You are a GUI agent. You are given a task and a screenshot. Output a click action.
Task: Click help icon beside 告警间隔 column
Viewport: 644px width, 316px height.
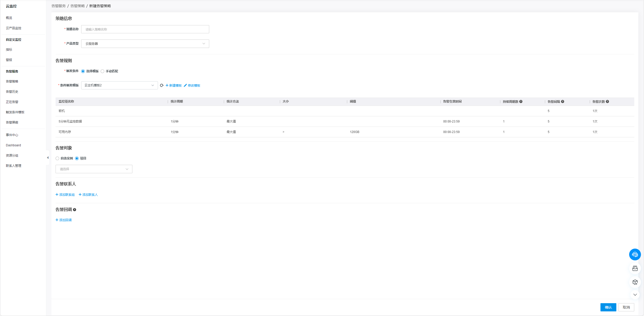pos(563,101)
